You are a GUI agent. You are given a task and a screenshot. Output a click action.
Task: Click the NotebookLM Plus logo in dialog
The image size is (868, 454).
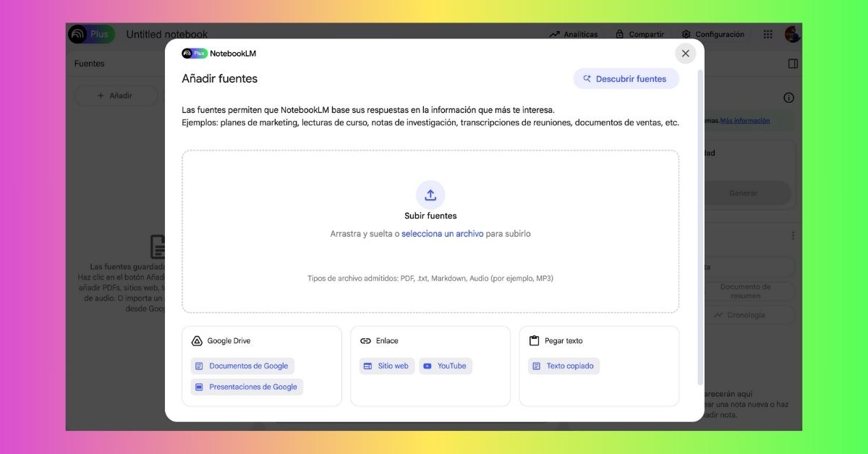pyautogui.click(x=195, y=54)
